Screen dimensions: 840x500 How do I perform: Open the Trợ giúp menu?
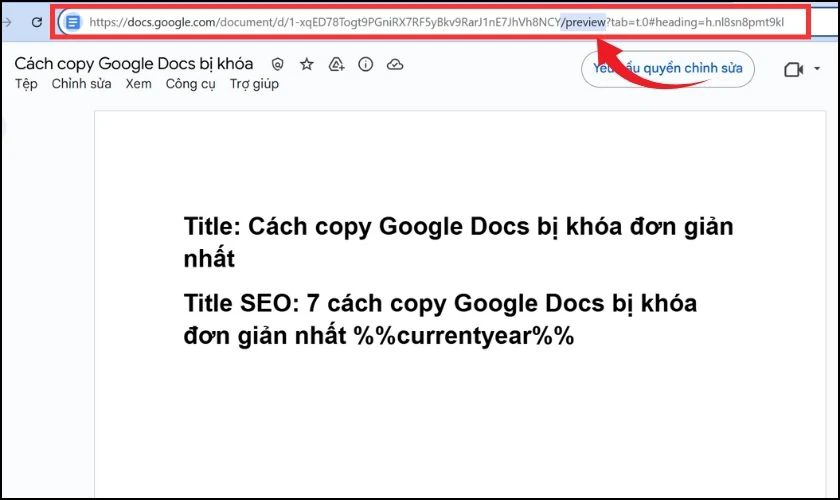tap(254, 84)
